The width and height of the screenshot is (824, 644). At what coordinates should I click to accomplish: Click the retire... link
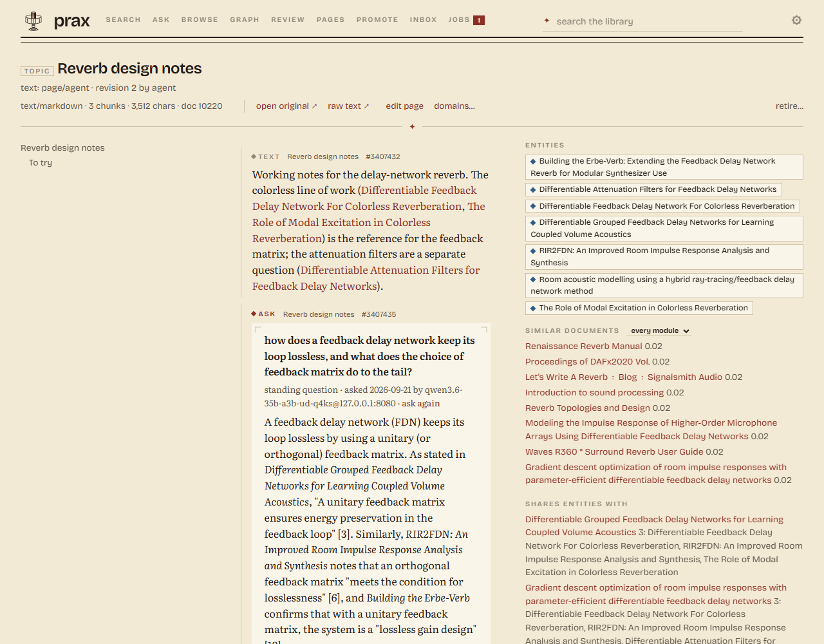789,106
